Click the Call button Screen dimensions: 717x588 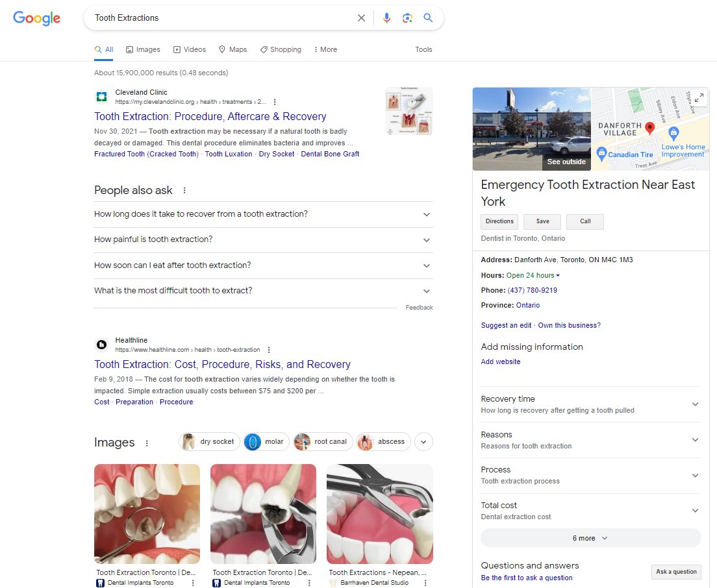(x=585, y=221)
